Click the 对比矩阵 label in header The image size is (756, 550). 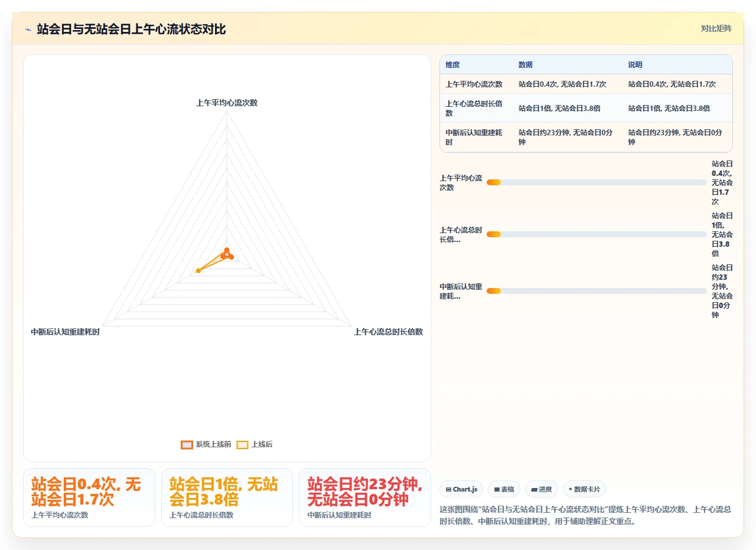(x=716, y=29)
